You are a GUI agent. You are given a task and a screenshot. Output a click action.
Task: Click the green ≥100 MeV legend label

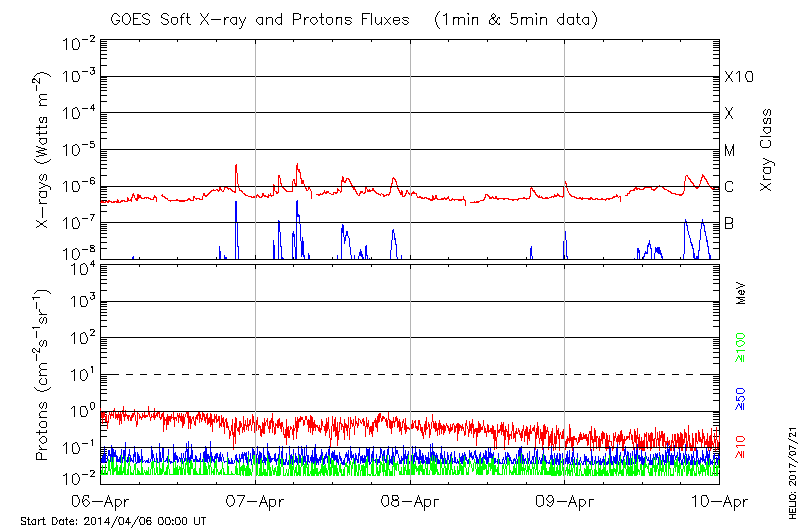(x=741, y=349)
